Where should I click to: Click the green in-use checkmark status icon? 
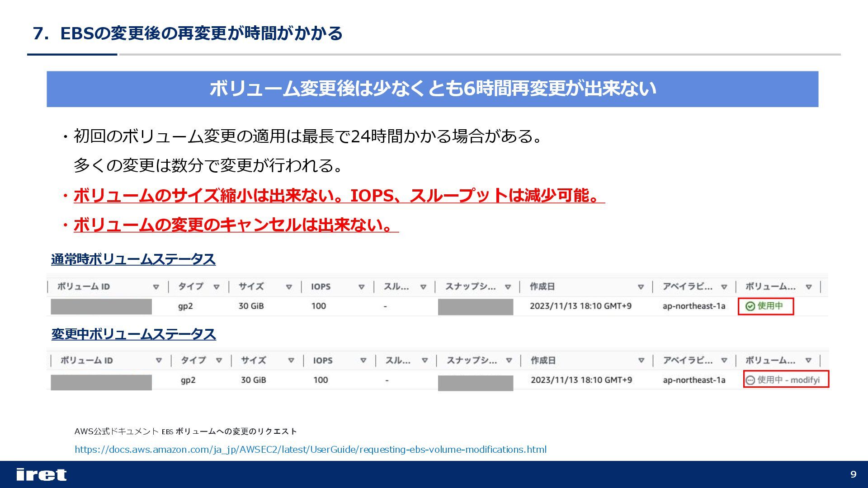click(x=750, y=306)
